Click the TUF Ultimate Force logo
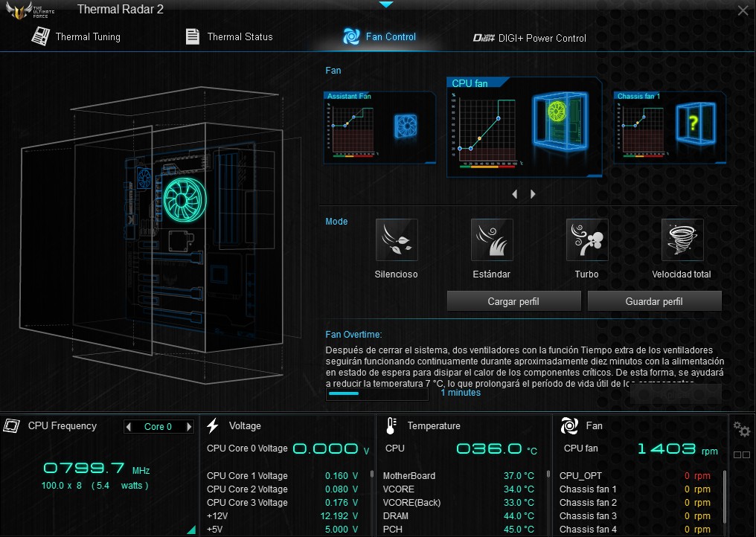Screen dimensions: 756x537 tap(30, 10)
